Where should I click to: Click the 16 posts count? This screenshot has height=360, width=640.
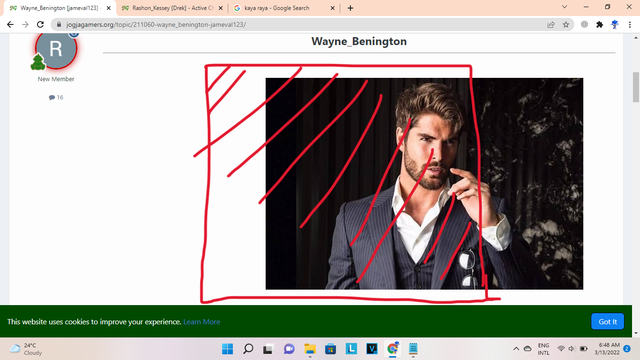pyautogui.click(x=56, y=97)
